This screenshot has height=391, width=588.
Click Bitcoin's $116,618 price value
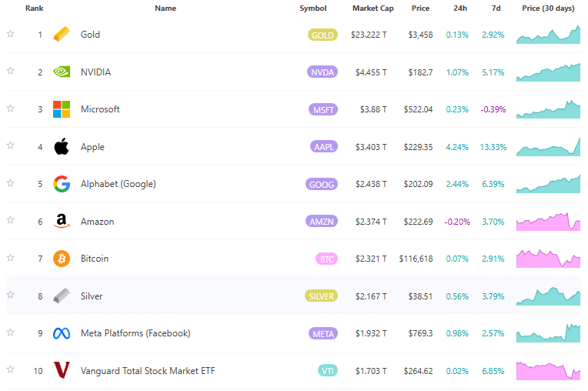(416, 259)
